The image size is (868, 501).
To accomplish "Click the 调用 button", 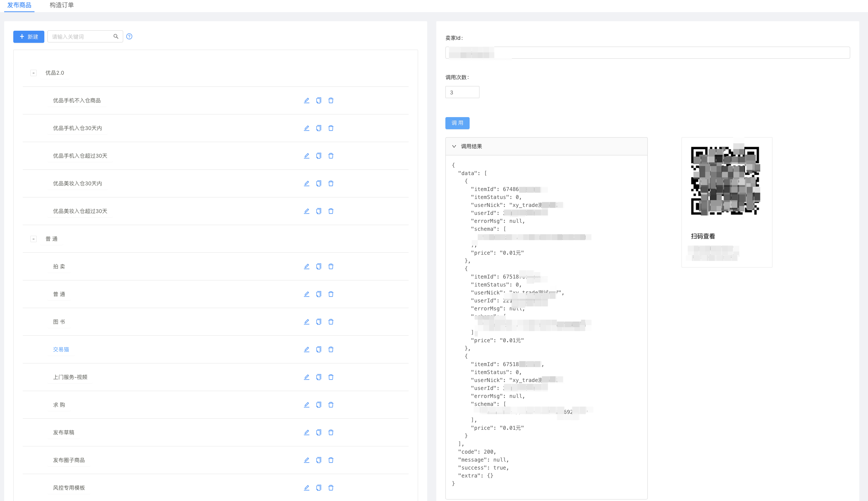I will pyautogui.click(x=458, y=123).
